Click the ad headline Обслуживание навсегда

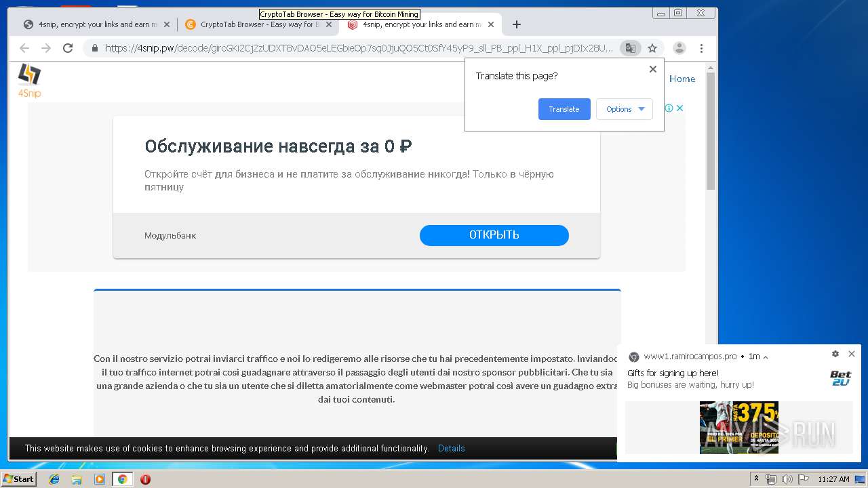(279, 146)
